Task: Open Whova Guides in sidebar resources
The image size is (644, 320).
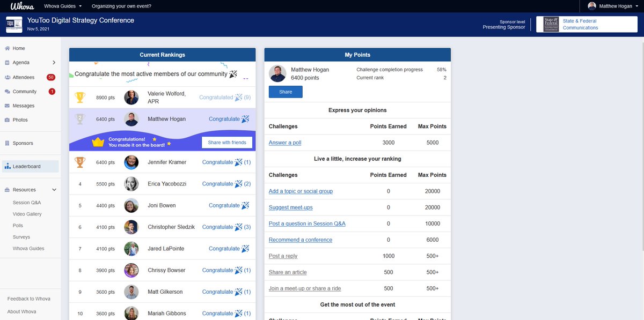Action: pos(28,249)
